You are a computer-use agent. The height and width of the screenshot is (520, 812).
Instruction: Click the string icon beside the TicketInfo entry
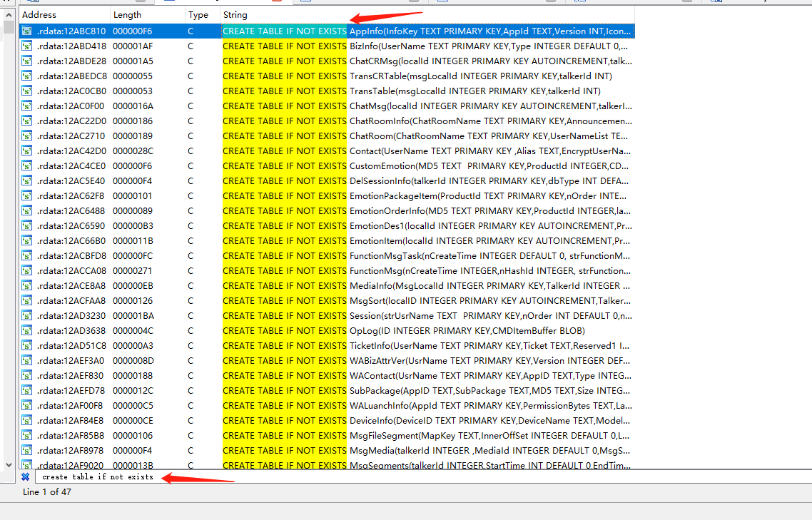(25, 345)
